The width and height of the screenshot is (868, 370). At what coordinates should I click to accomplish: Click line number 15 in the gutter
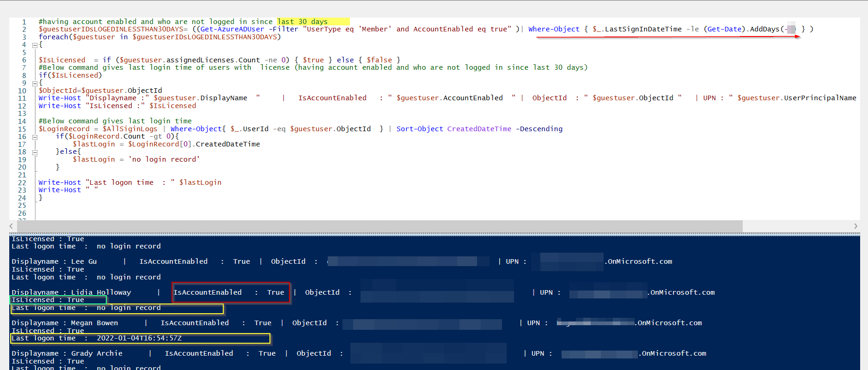22,129
